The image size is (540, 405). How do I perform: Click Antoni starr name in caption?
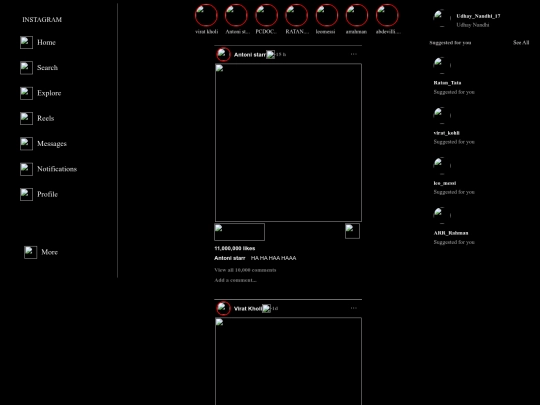230,258
